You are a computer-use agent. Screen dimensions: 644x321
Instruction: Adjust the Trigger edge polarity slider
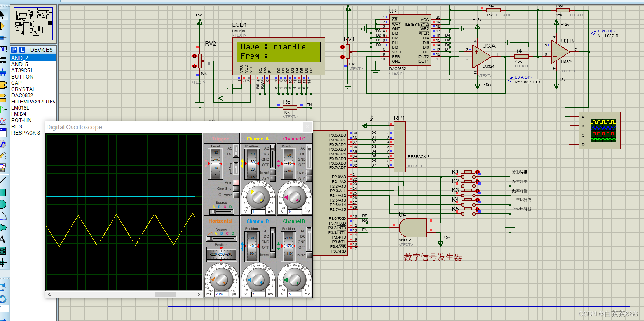tap(236, 168)
